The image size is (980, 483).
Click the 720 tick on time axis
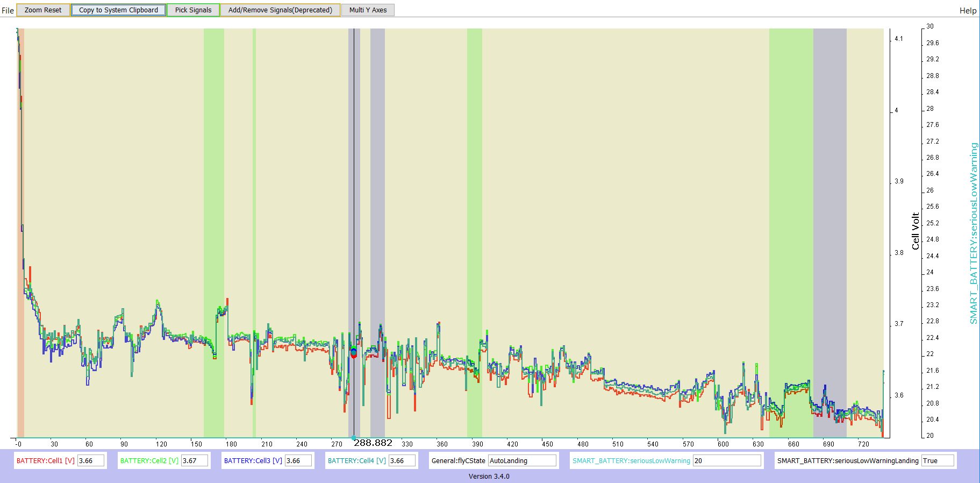point(863,444)
